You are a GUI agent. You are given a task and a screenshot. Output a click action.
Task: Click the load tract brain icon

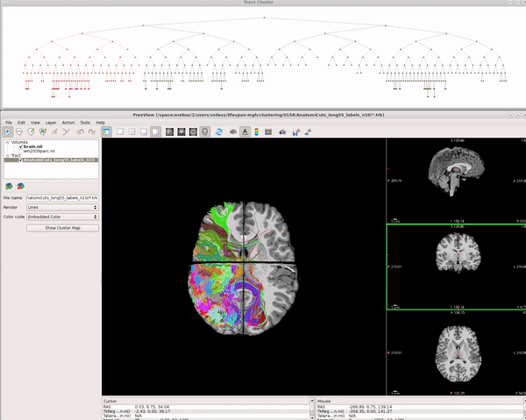click(x=9, y=186)
